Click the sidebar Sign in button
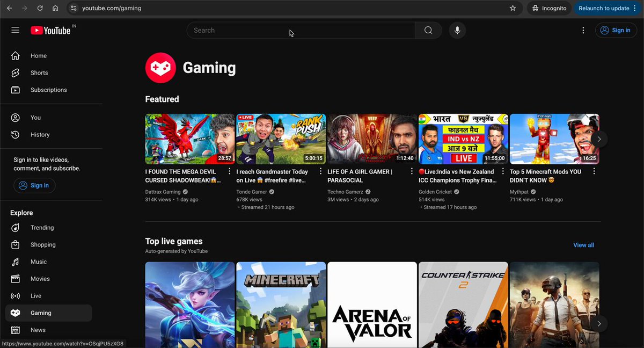The image size is (644, 348). pos(34,185)
